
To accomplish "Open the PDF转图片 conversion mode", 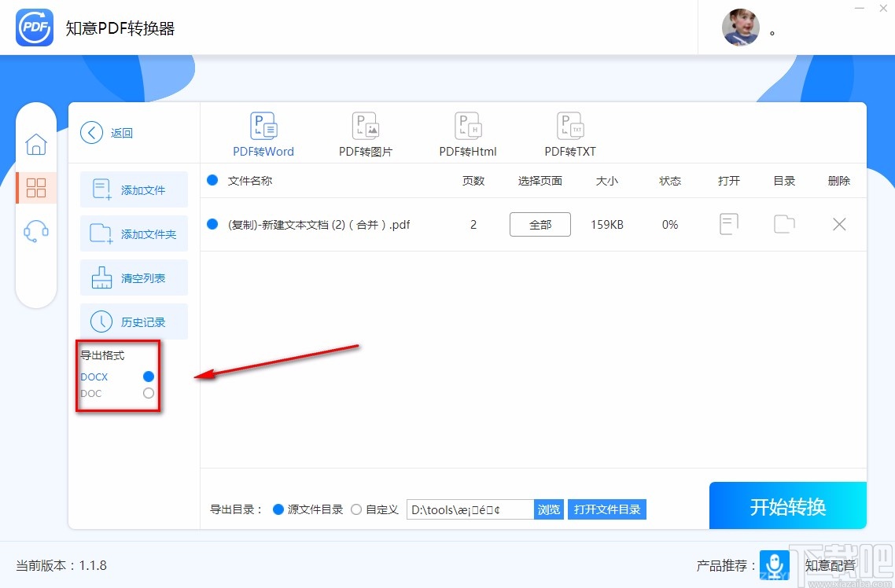I will tap(365, 132).
